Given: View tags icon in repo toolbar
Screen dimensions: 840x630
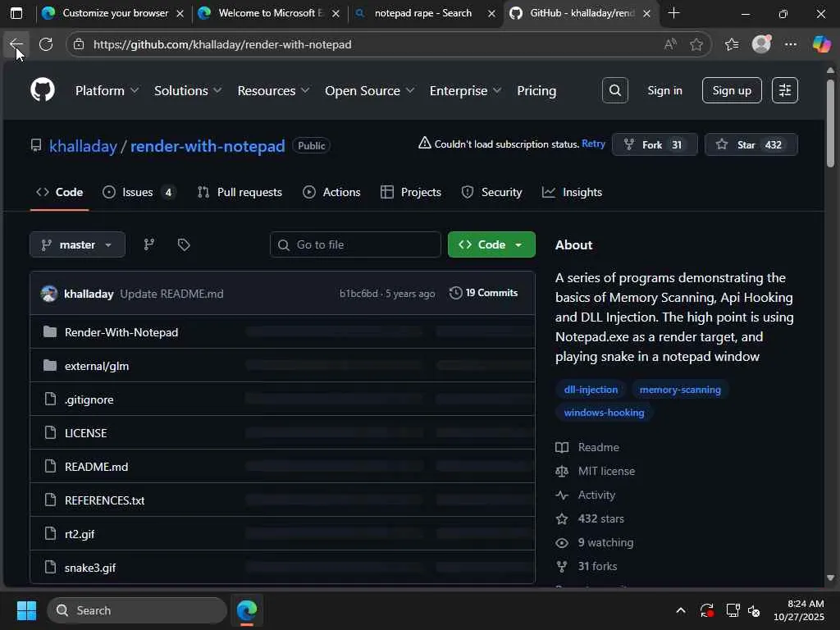Looking at the screenshot, I should tap(184, 244).
